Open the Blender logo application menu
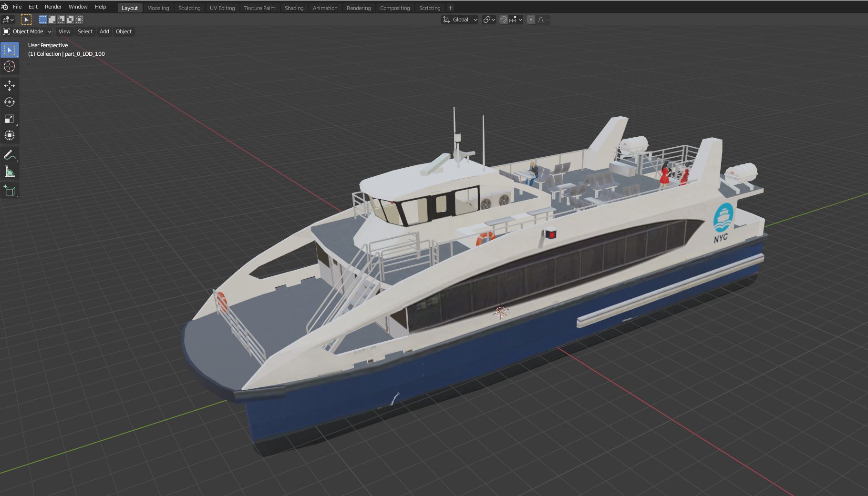The image size is (868, 496). [x=5, y=7]
